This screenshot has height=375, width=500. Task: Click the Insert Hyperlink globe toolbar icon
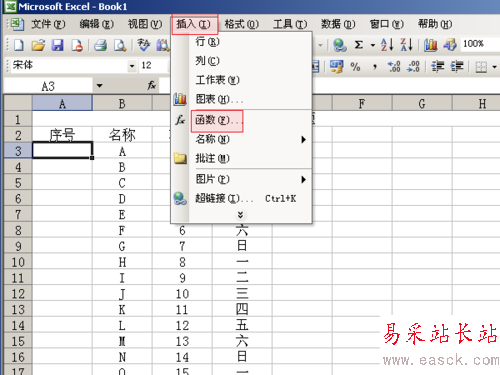click(x=340, y=45)
